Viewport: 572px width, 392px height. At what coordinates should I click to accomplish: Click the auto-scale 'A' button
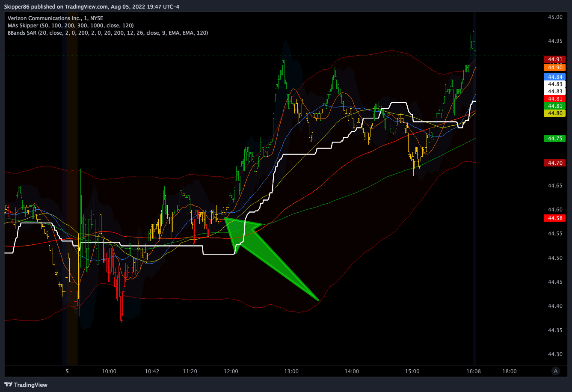(x=555, y=371)
